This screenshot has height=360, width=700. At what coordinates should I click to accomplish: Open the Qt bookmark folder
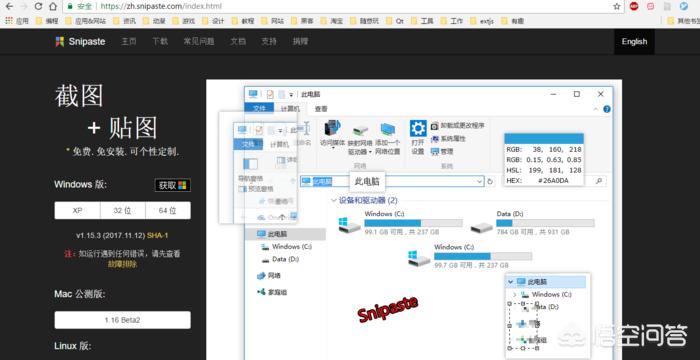pyautogui.click(x=395, y=21)
